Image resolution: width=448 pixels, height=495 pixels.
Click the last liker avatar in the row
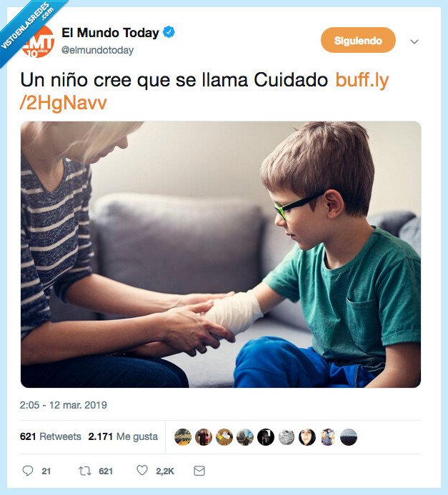[349, 437]
